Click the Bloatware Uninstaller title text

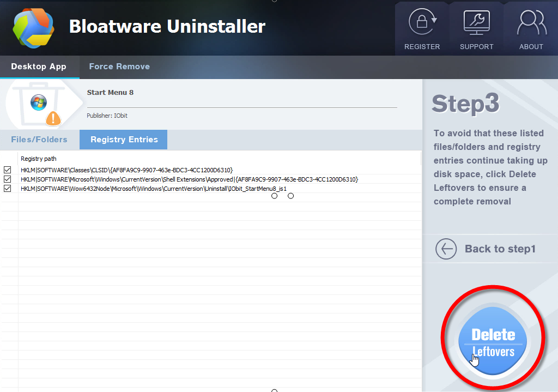click(x=167, y=26)
